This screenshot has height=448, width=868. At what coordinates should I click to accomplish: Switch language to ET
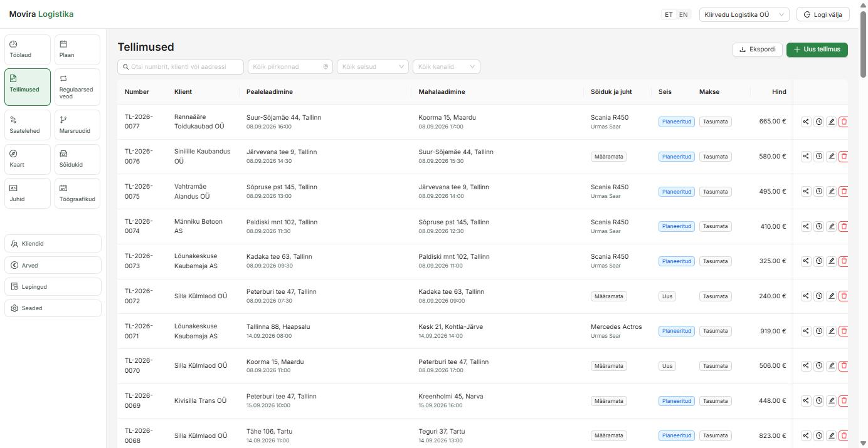coord(669,14)
